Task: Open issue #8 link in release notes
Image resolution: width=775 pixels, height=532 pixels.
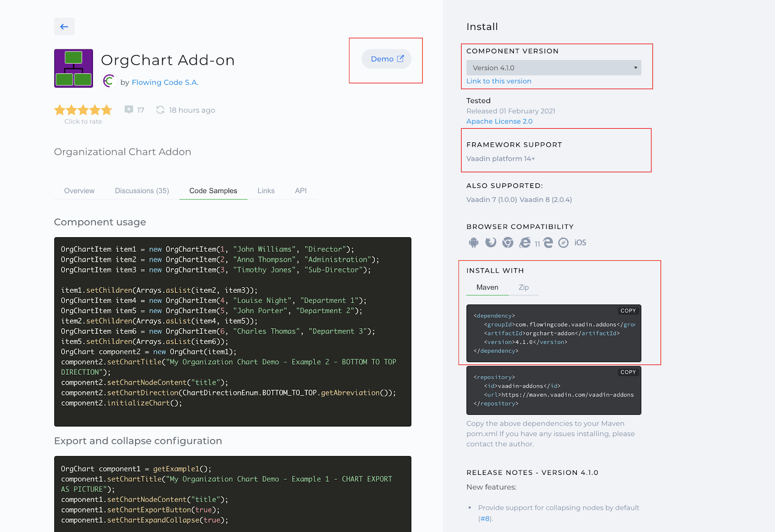Action: tap(485, 519)
